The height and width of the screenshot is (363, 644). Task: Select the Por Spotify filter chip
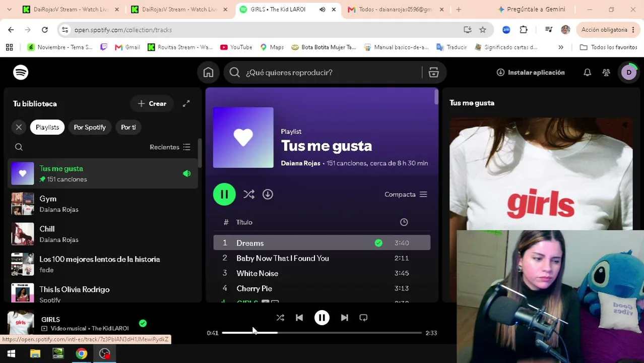90,127
